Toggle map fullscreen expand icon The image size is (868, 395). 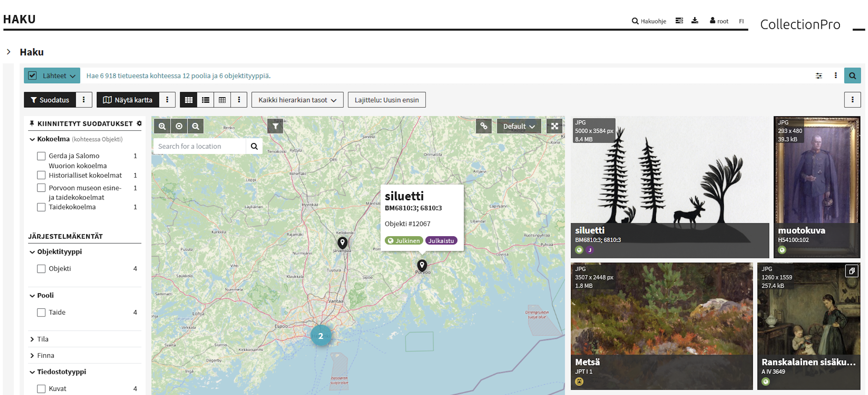(x=554, y=126)
